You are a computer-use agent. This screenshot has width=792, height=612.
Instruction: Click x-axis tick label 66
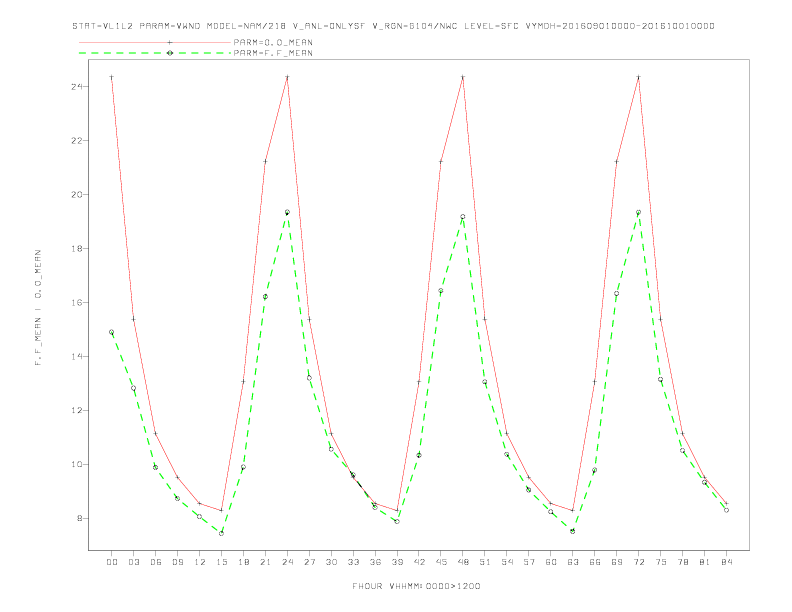tap(595, 562)
